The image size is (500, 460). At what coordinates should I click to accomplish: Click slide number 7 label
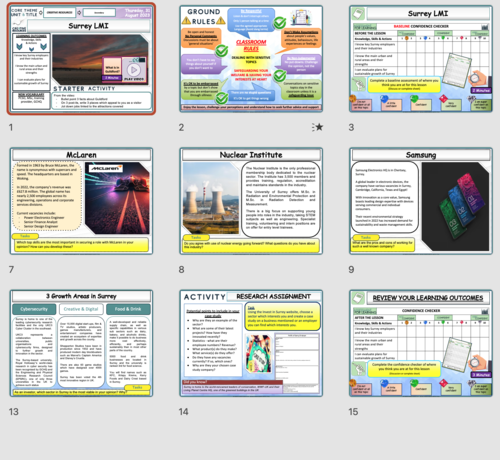[11, 269]
